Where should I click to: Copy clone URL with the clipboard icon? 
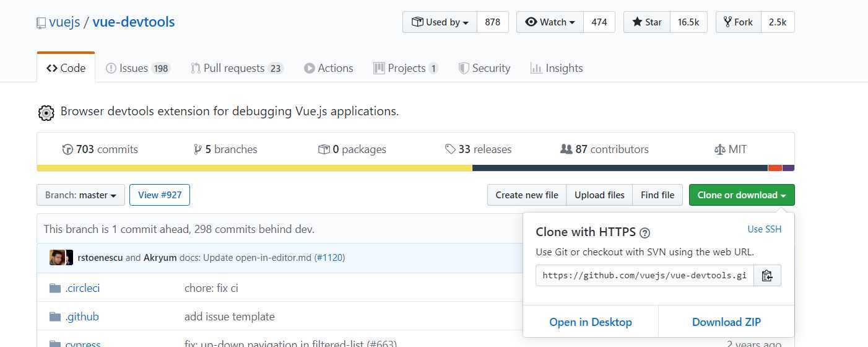tap(767, 276)
